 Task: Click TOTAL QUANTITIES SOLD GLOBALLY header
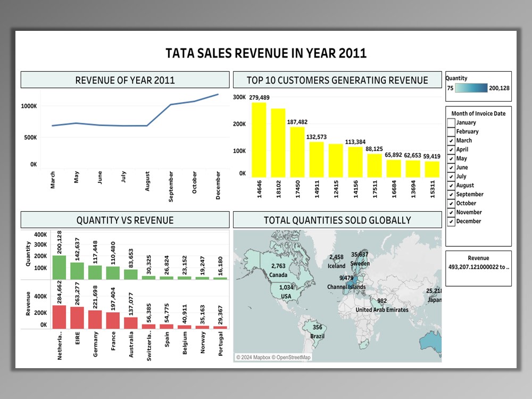[x=337, y=220]
